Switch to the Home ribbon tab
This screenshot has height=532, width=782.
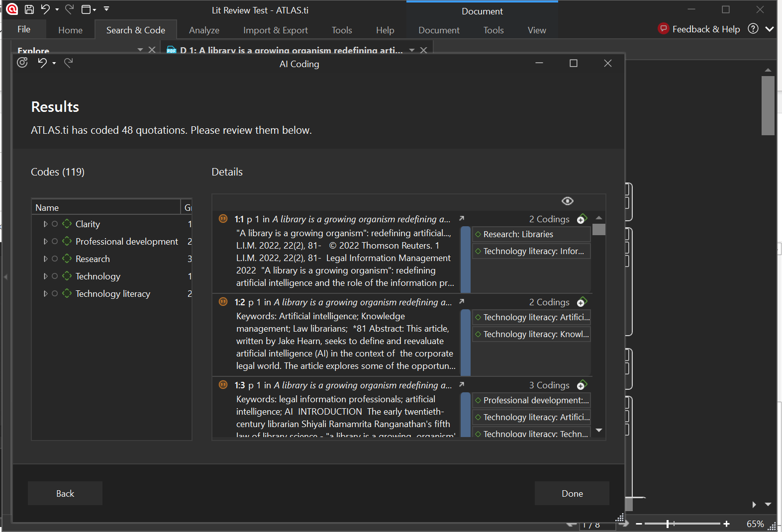[70, 30]
